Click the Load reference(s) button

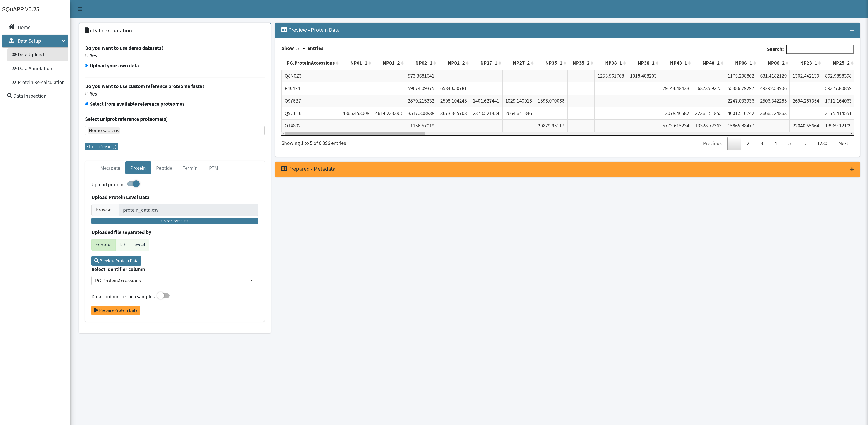pos(101,147)
